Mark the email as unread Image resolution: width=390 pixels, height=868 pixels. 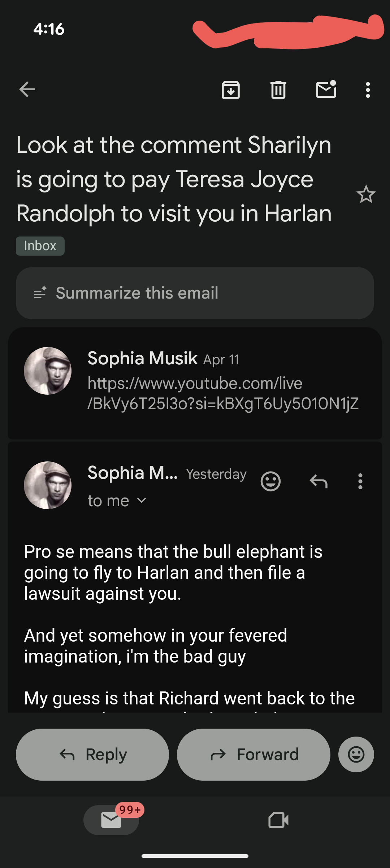(x=326, y=90)
